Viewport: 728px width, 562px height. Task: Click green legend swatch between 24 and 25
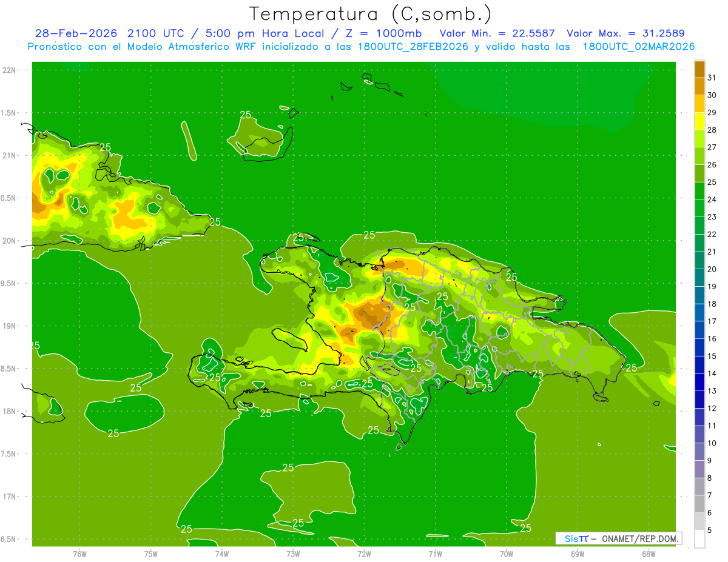tap(699, 191)
